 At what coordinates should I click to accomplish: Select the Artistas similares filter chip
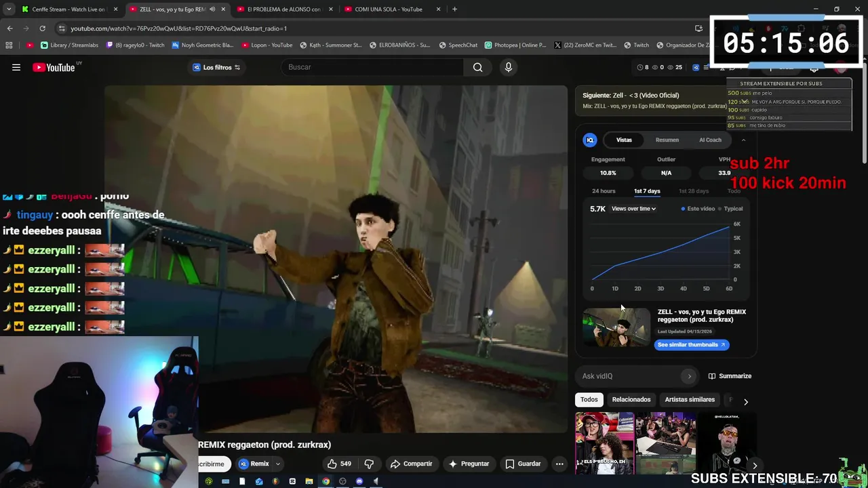pos(690,399)
